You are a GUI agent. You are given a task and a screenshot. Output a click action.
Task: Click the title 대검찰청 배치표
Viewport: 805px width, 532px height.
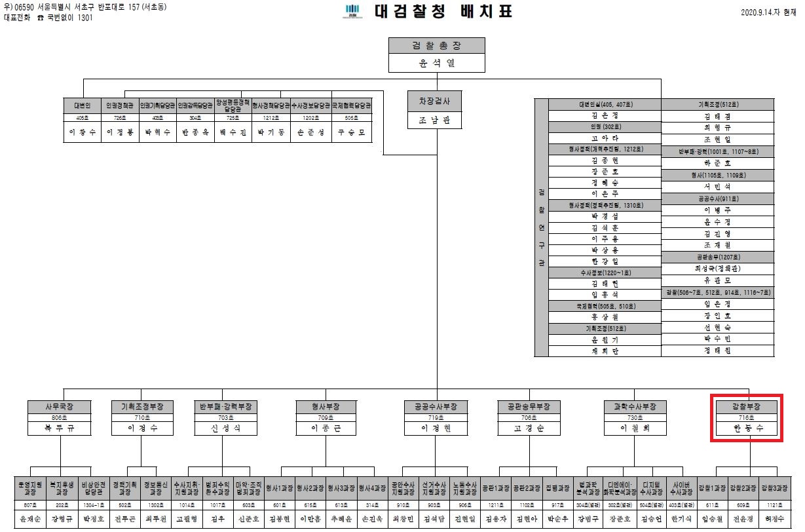point(442,12)
